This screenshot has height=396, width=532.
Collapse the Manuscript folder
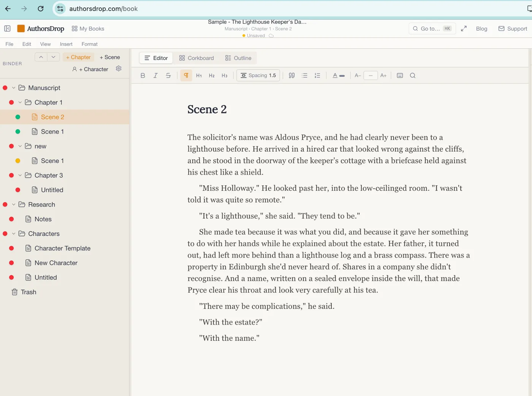point(14,88)
